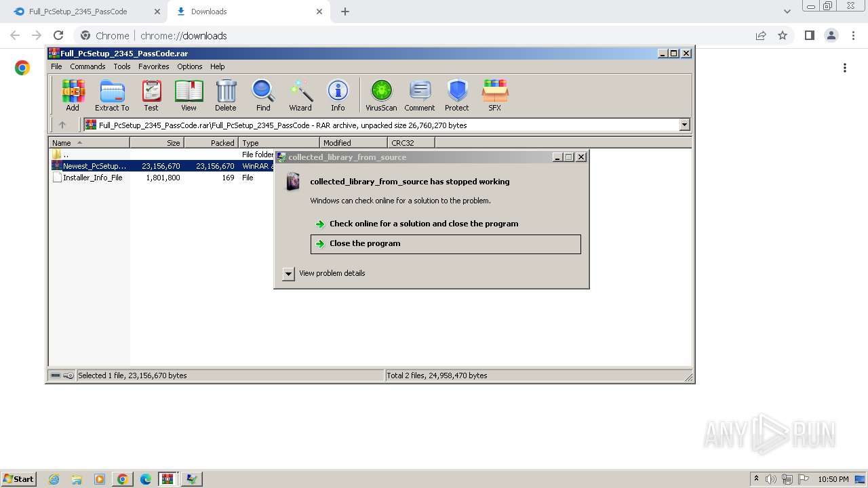Click Chrome share page icon
The height and width of the screenshot is (488, 868).
coord(761,35)
